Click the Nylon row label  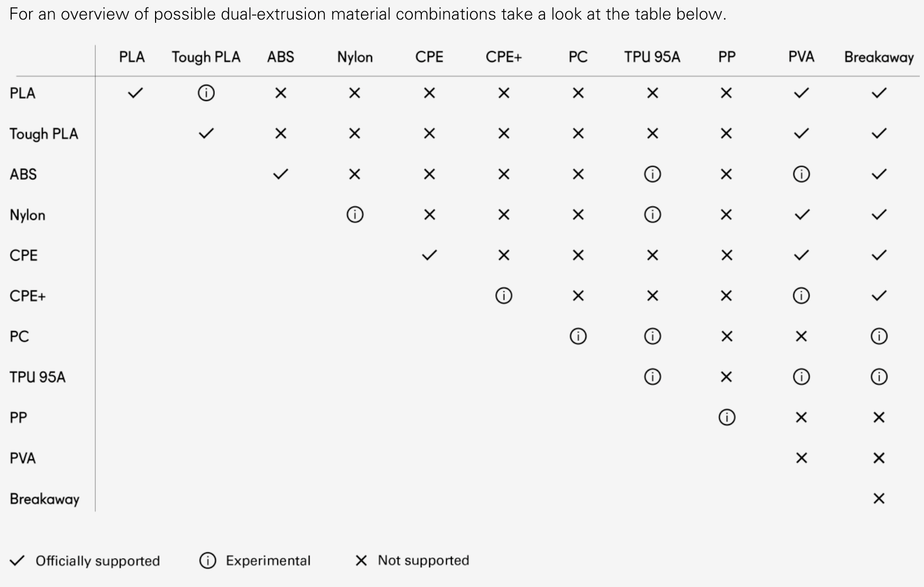[x=28, y=215]
